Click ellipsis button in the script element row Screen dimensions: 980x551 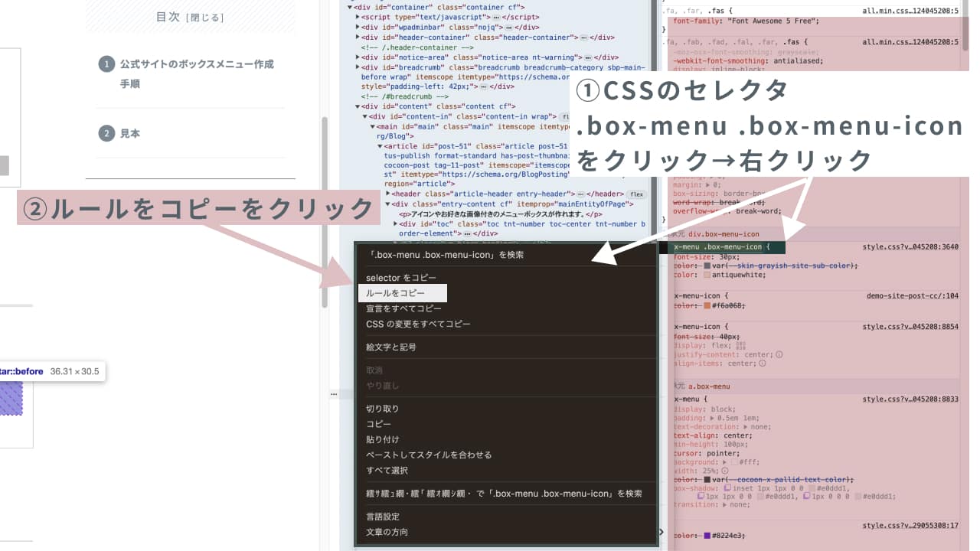496,17
